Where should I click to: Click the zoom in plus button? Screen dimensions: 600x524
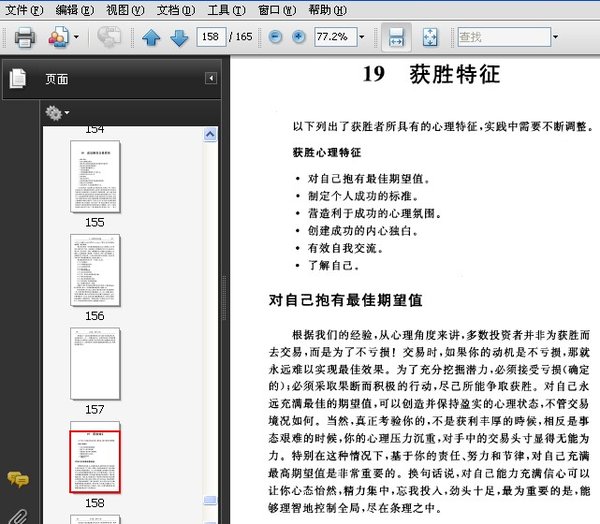[298, 37]
